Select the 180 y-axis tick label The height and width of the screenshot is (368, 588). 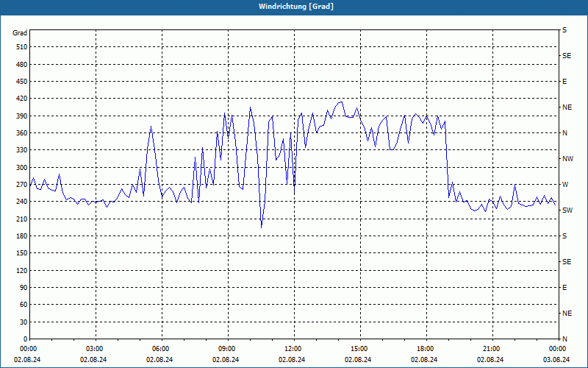coord(22,236)
